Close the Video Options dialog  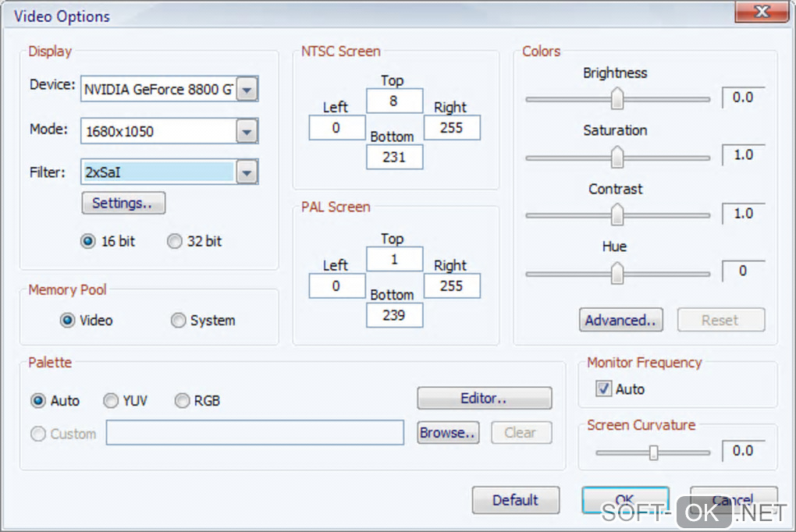click(x=762, y=12)
